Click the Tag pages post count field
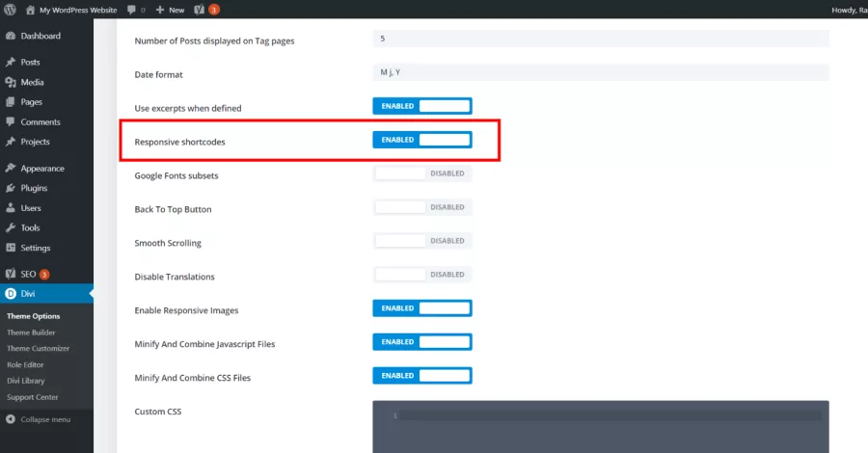The width and height of the screenshot is (868, 453). (x=601, y=39)
